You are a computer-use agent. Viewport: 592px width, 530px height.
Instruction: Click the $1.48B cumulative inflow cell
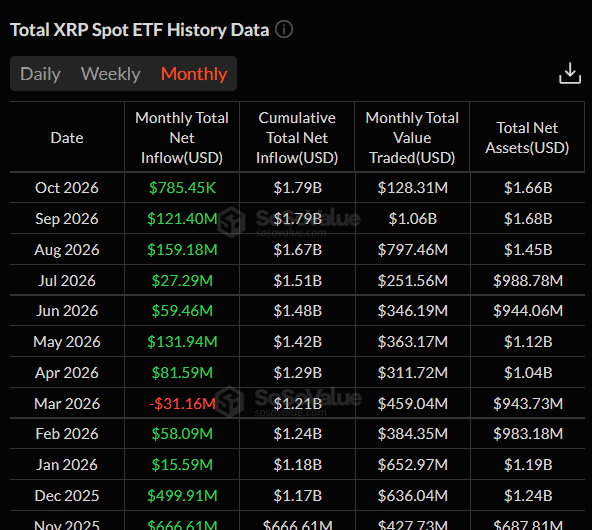coord(298,311)
